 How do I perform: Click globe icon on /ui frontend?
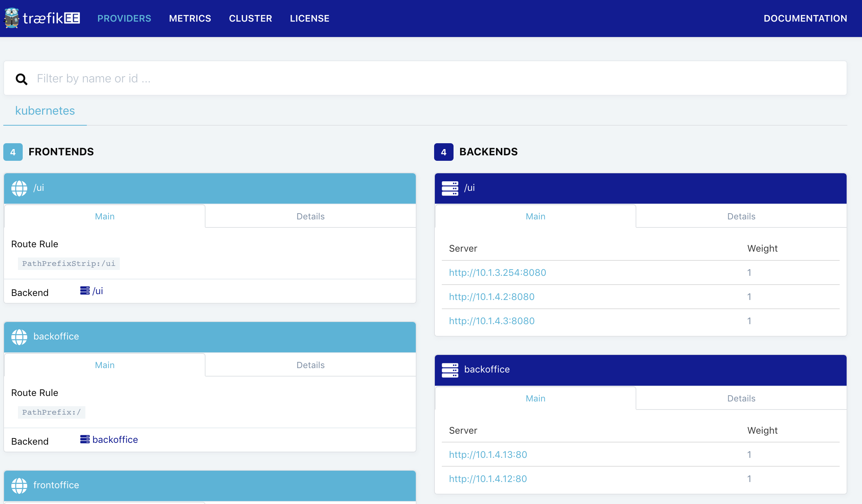pyautogui.click(x=19, y=188)
